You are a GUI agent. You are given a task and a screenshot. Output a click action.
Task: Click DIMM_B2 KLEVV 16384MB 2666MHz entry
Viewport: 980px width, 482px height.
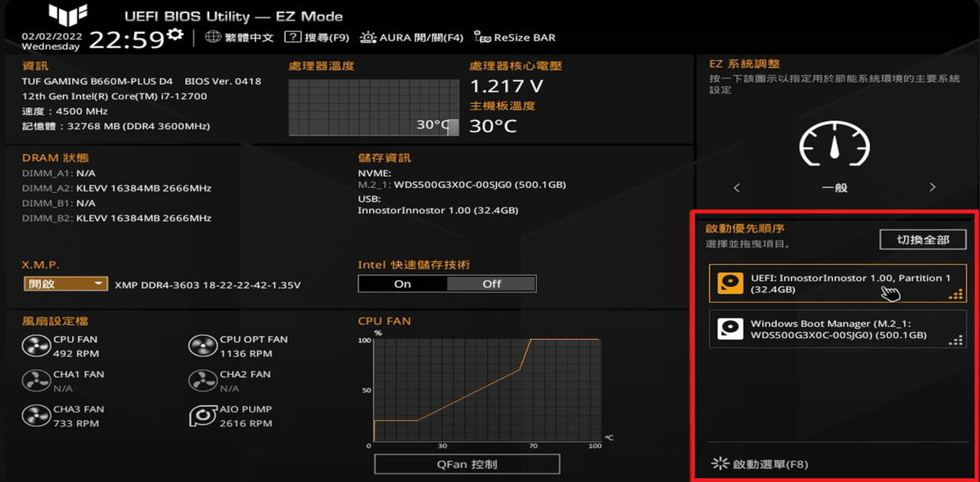click(x=116, y=218)
